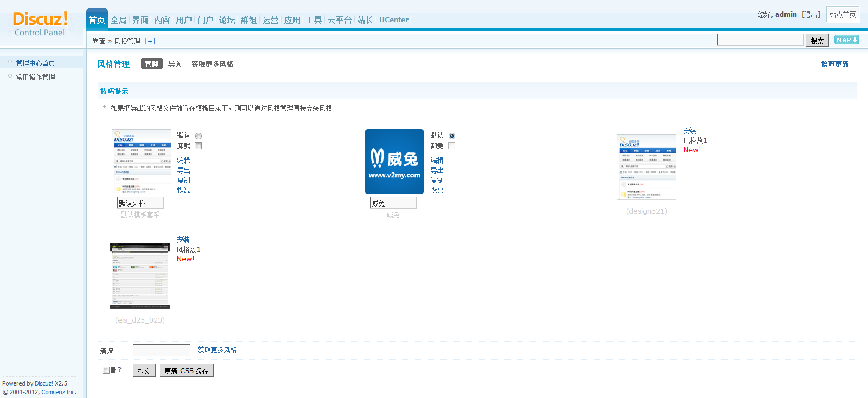Open 常用操作管理 in the sidebar
This screenshot has height=398, width=868.
coord(35,77)
